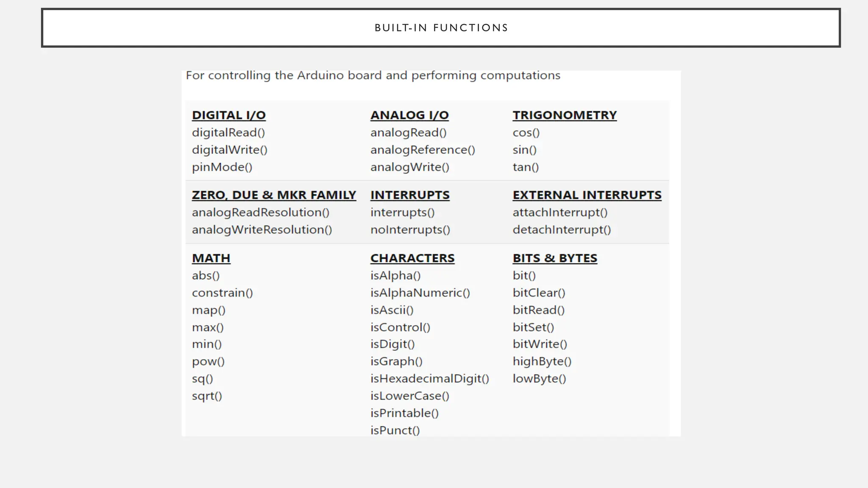Image resolution: width=868 pixels, height=488 pixels.
Task: Select the tan() function link
Action: point(526,167)
